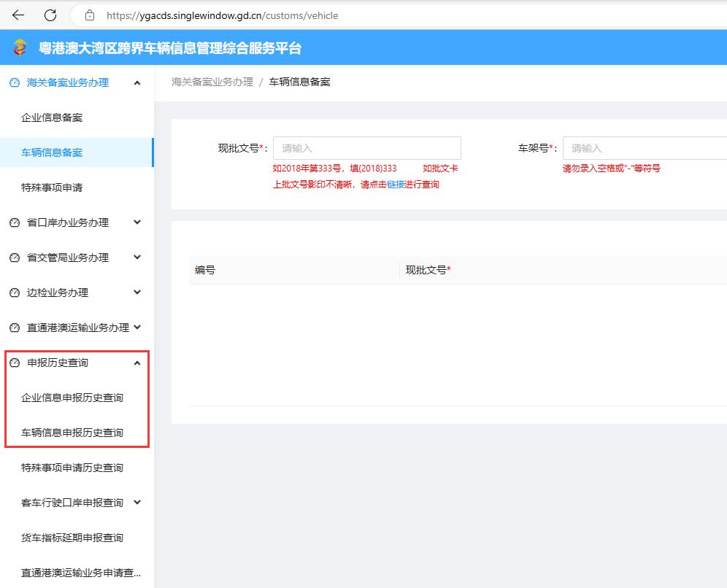Viewport: 727px width, 588px height.
Task: Expand the 客车行驶口岸申报查询 chevron
Action: [x=137, y=503]
